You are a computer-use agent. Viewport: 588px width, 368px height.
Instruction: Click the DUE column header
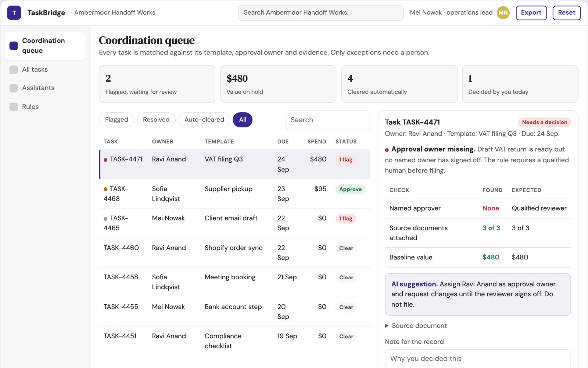point(283,142)
